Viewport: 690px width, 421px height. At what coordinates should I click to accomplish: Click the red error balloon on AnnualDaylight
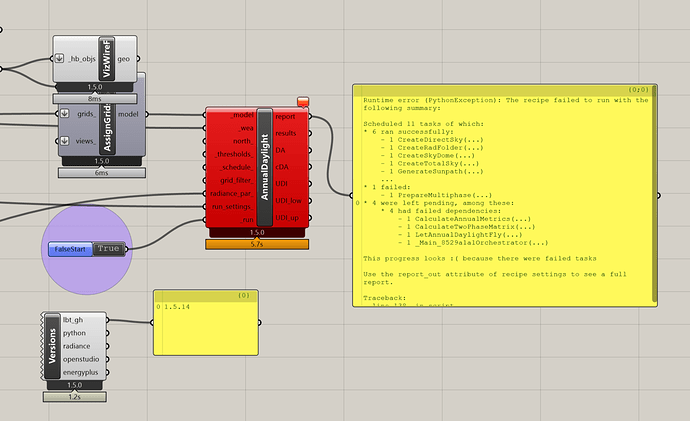click(303, 102)
